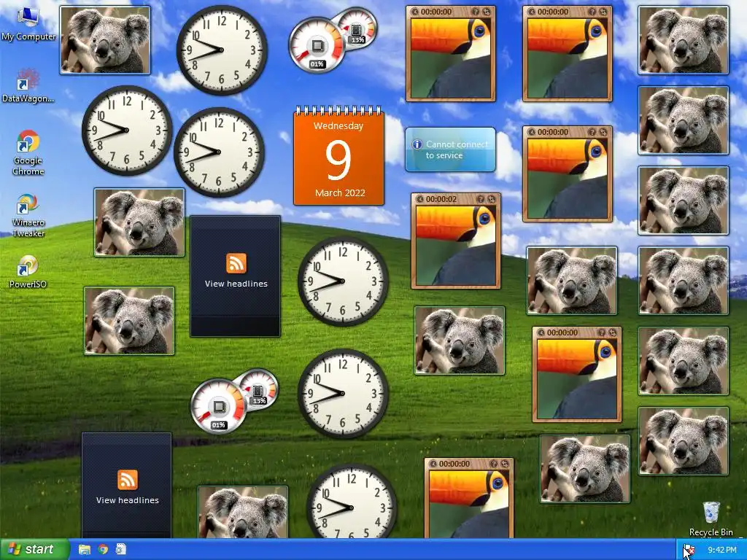
Task: Click the "March 2022" text on the calendar
Action: pos(340,192)
